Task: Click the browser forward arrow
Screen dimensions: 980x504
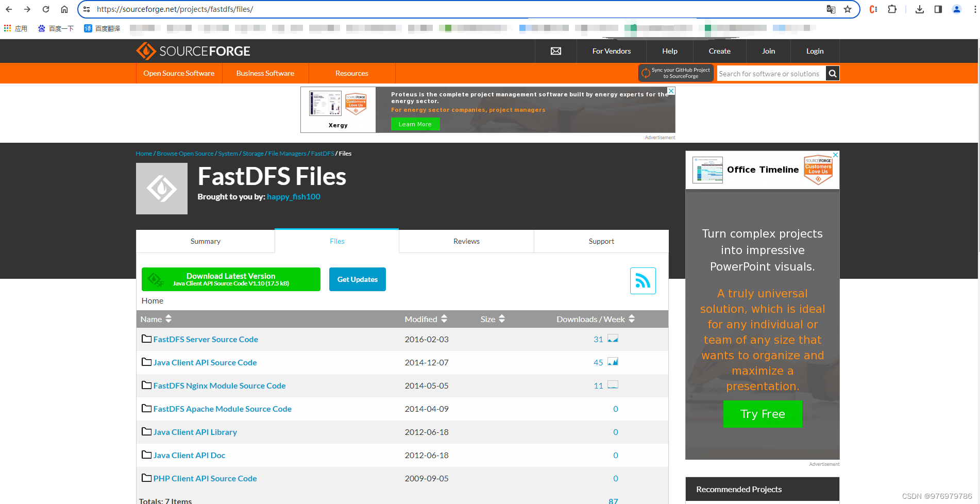Action: 27,9
